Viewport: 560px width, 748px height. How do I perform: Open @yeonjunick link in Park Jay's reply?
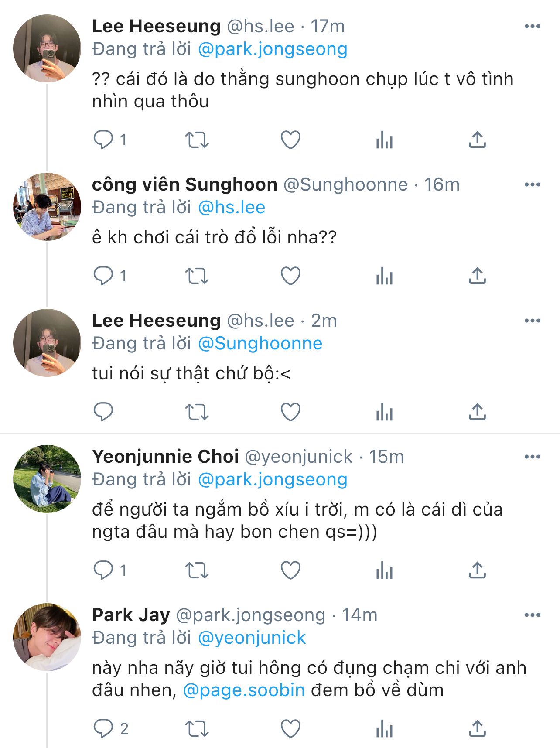coord(252,638)
